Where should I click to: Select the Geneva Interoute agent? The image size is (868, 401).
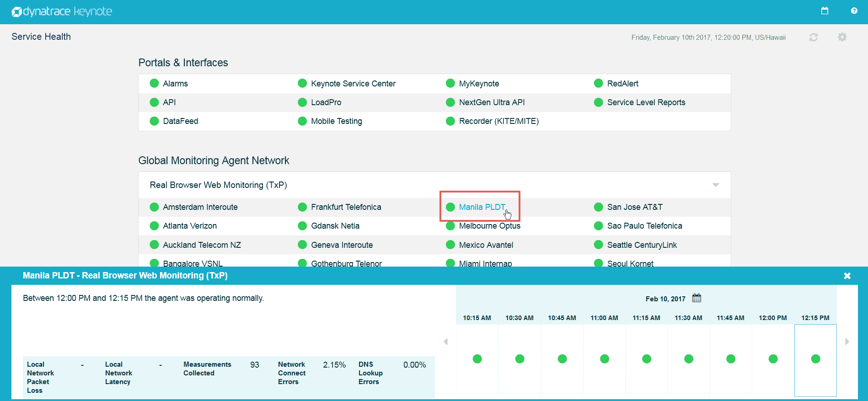(342, 245)
